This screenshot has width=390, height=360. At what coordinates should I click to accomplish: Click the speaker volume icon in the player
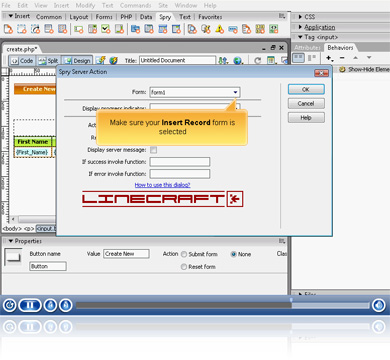point(378,305)
